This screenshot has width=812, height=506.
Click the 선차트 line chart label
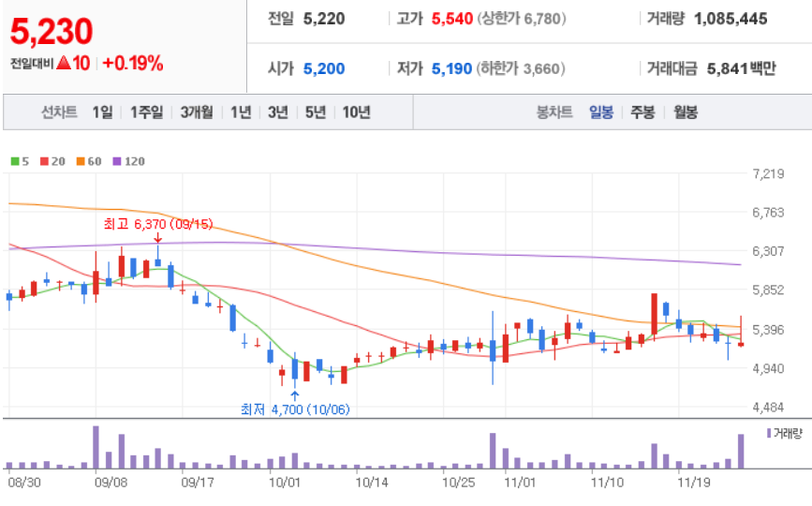(x=59, y=112)
